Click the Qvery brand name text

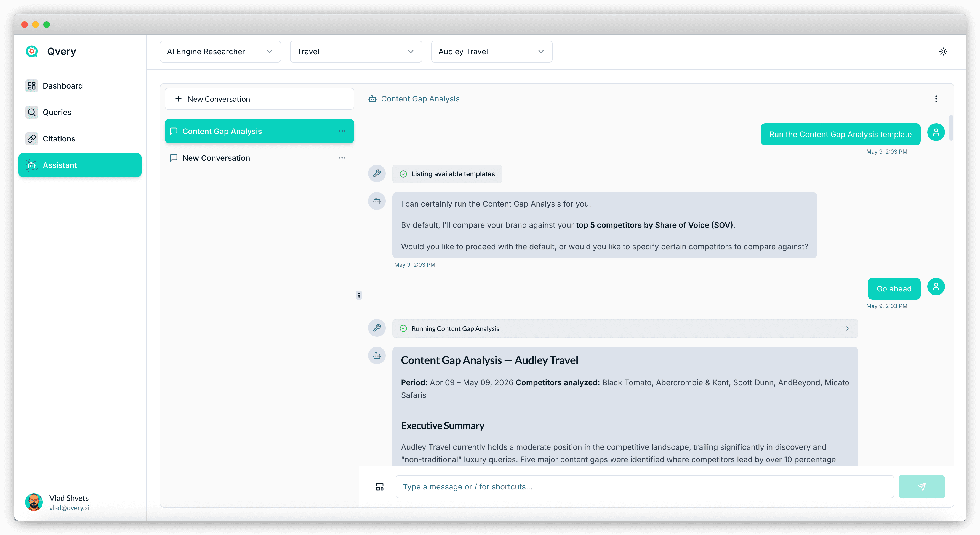click(x=62, y=52)
